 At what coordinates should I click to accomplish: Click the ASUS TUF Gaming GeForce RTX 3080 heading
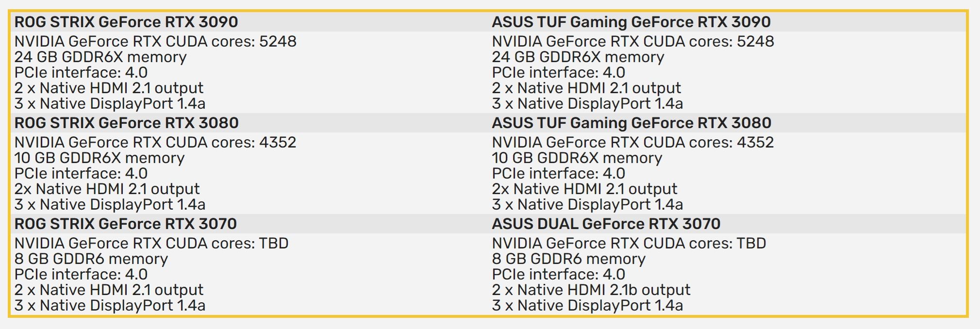coord(631,123)
